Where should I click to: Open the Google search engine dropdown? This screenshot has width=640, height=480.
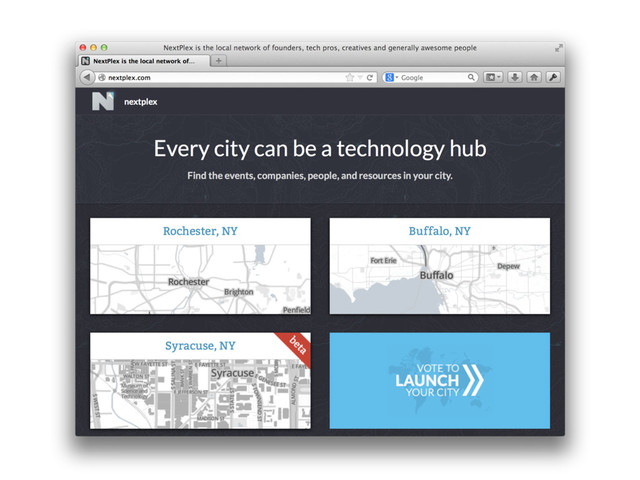391,77
